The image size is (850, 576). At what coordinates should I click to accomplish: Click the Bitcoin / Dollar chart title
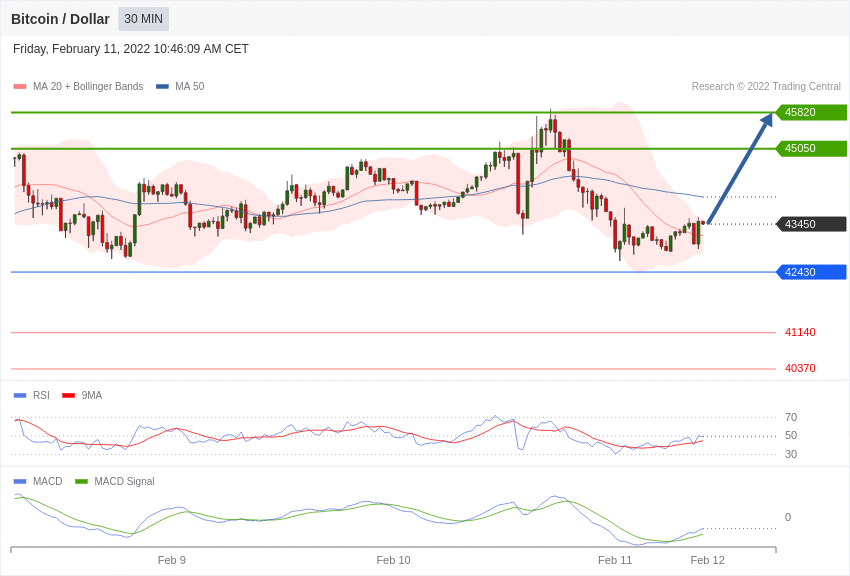point(60,19)
